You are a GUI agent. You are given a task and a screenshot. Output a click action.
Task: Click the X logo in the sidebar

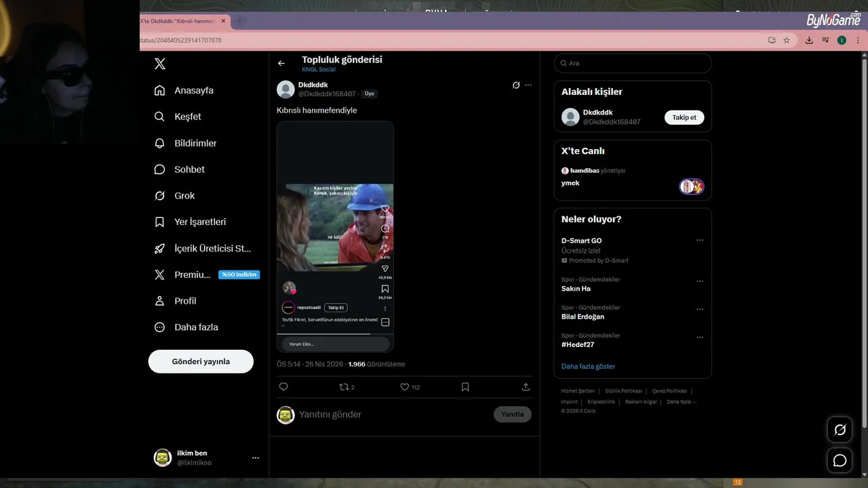coord(160,64)
